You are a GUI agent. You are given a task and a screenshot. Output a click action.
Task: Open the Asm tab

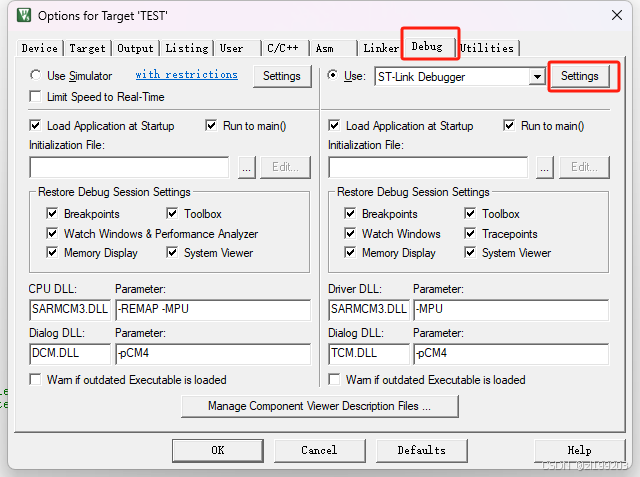coord(333,48)
